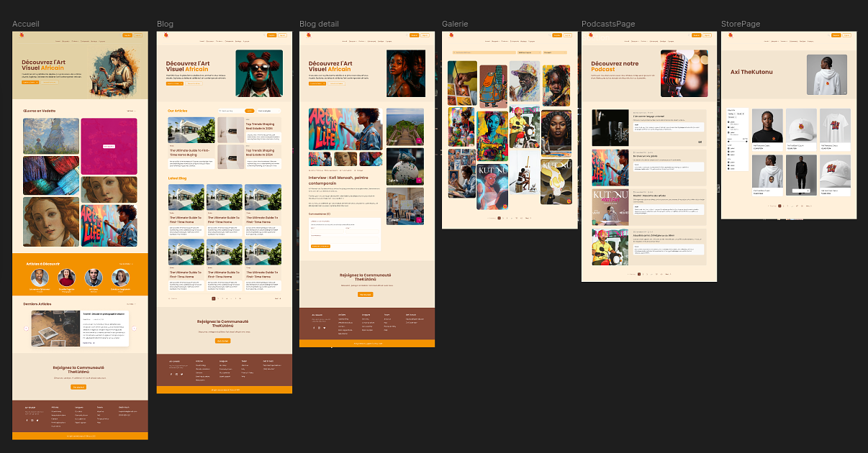
Task: Click the orange button under Rejoignez in Accueil
Action: point(78,387)
